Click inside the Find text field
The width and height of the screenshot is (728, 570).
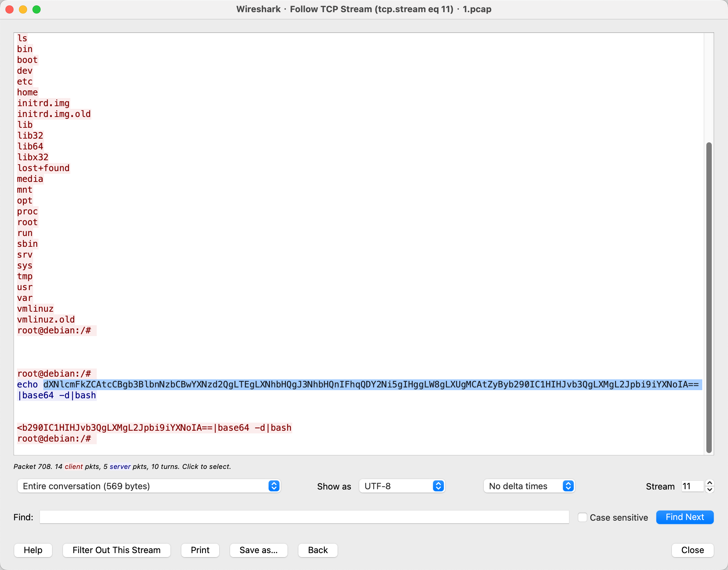[x=304, y=517]
